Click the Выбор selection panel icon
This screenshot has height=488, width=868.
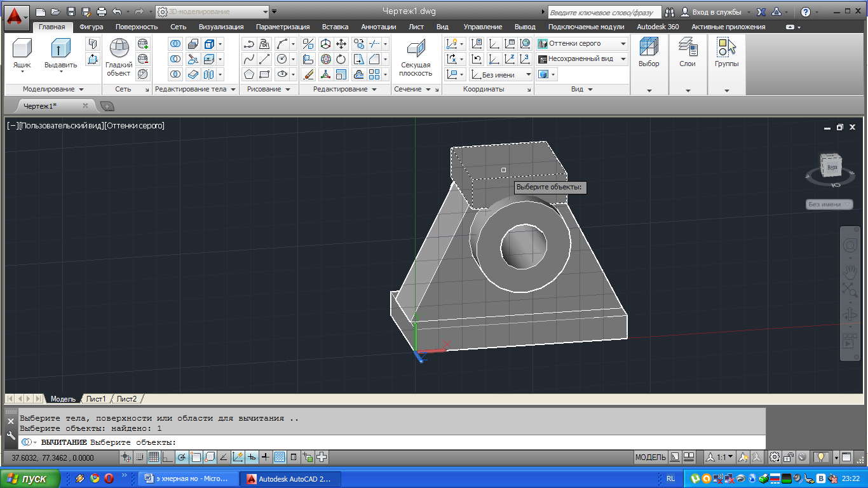point(649,50)
